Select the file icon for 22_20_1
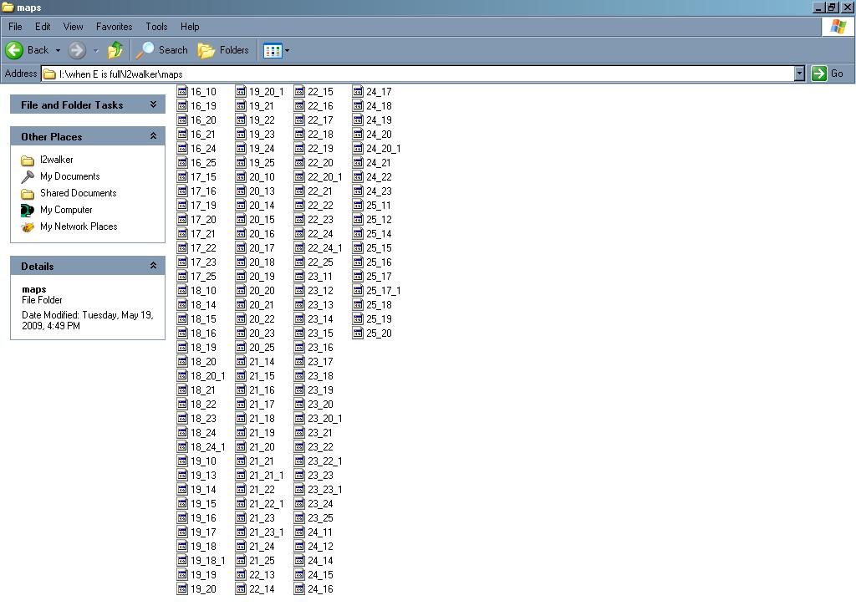 (299, 176)
